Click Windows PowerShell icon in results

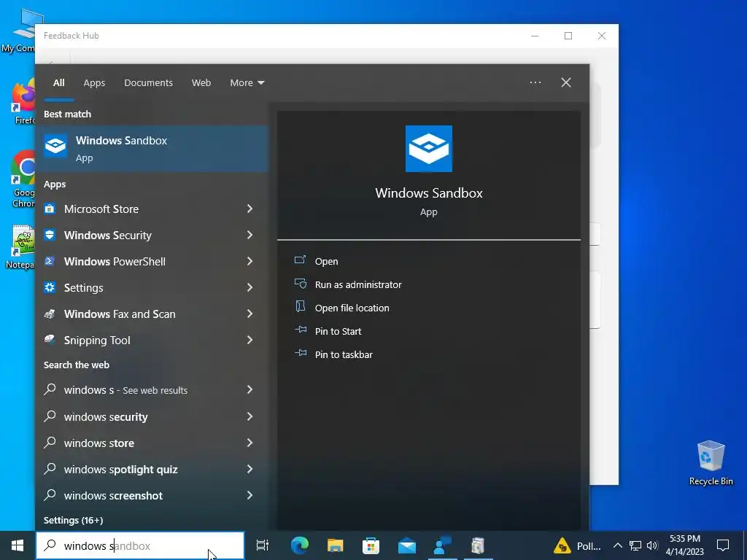tap(50, 261)
